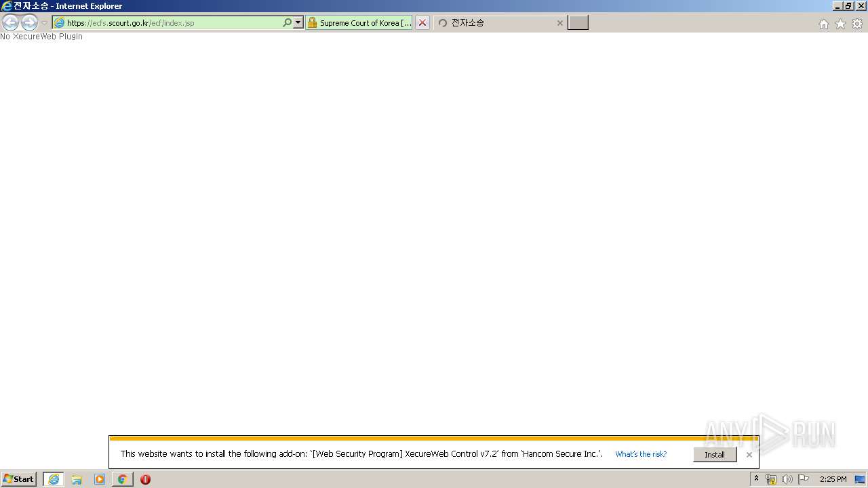Show hidden tray icons arrow
The width and height of the screenshot is (868, 488).
(x=756, y=479)
